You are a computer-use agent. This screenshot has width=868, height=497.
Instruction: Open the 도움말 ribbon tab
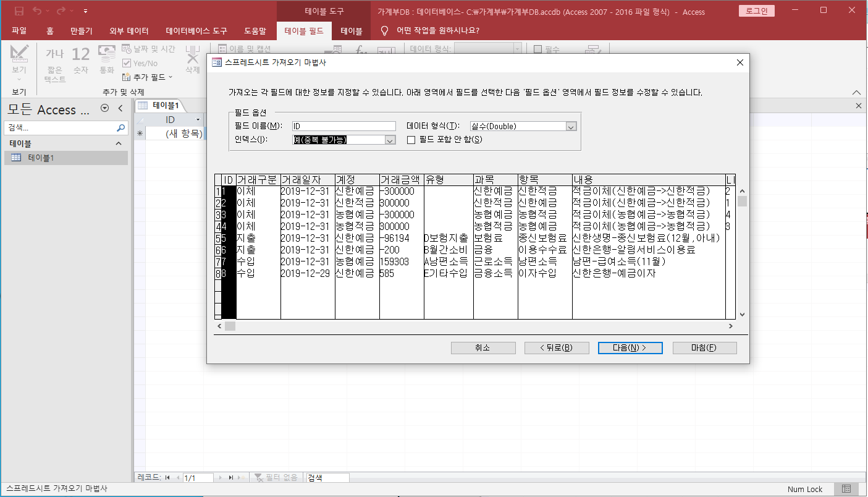255,31
